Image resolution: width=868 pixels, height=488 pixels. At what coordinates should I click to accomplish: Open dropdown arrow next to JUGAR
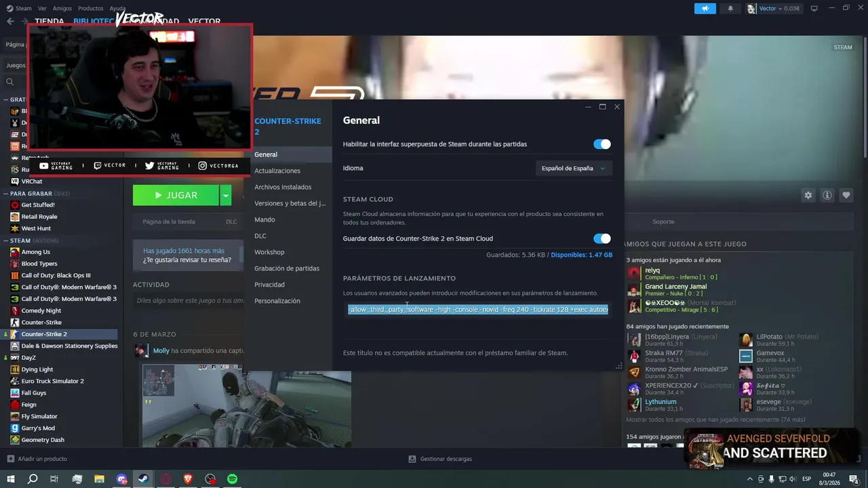tap(226, 195)
